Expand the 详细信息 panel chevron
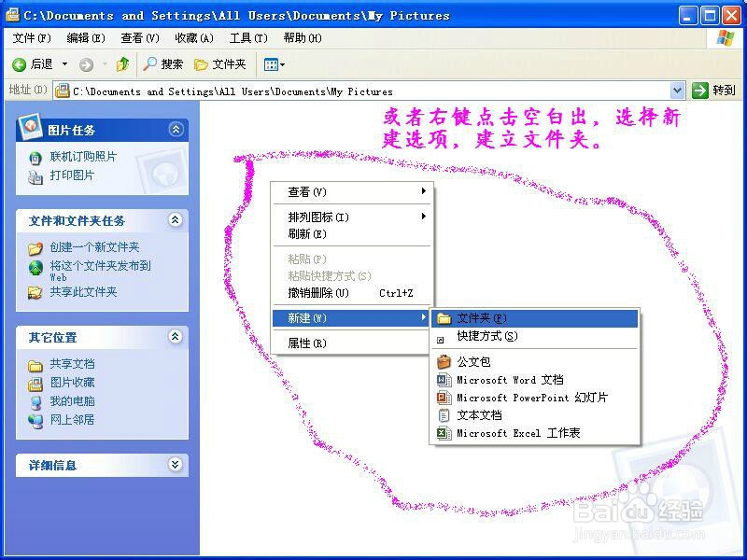747x560 pixels. pyautogui.click(x=176, y=464)
